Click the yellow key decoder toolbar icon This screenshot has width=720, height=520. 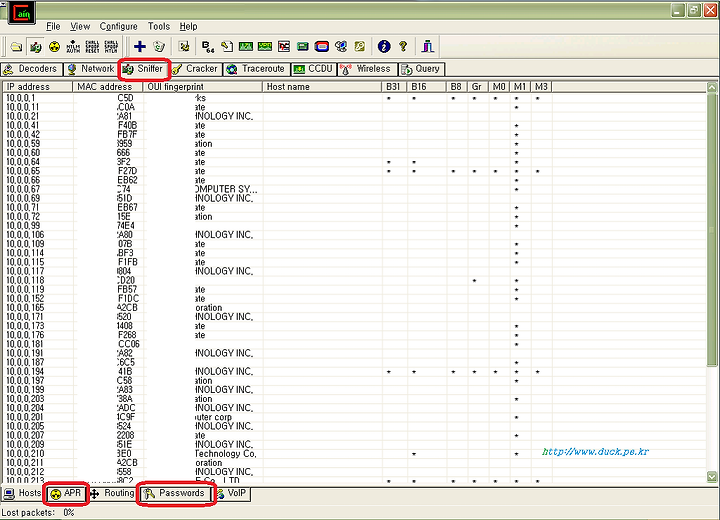coord(360,46)
